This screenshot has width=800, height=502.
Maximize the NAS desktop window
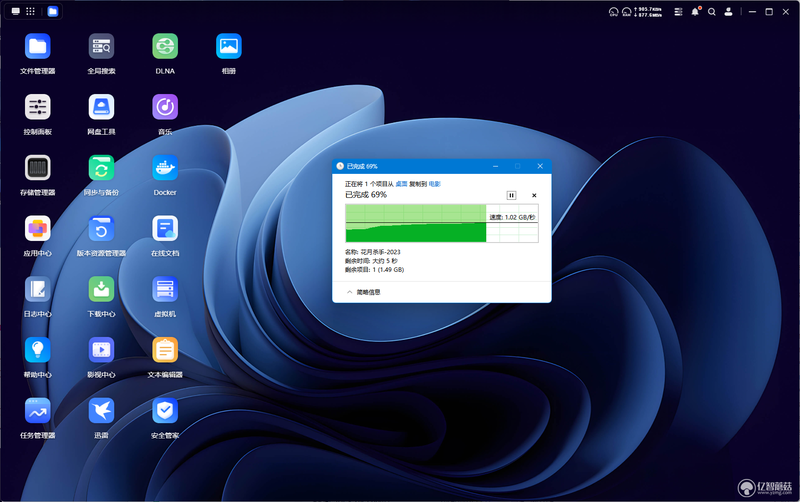769,12
